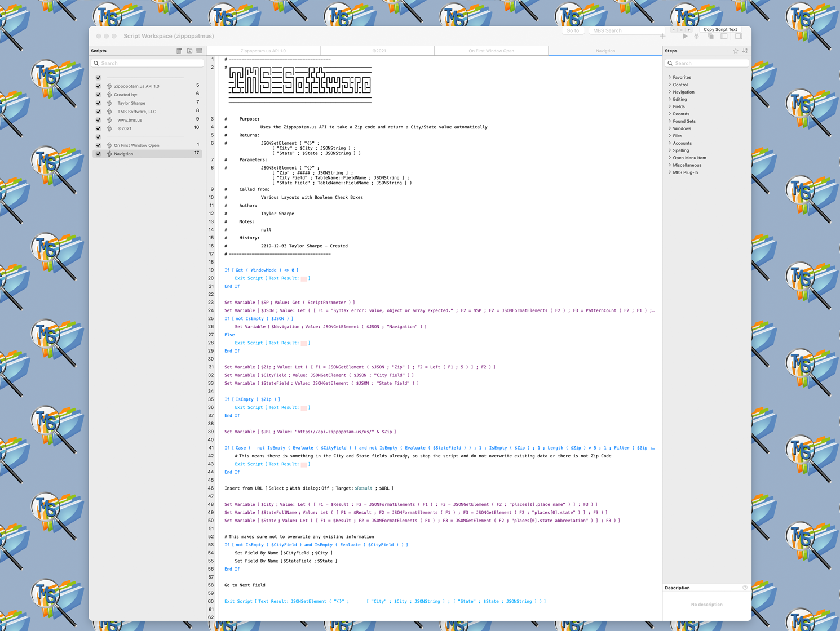
Task: Click script icon beside Navigtion
Action: click(x=109, y=154)
